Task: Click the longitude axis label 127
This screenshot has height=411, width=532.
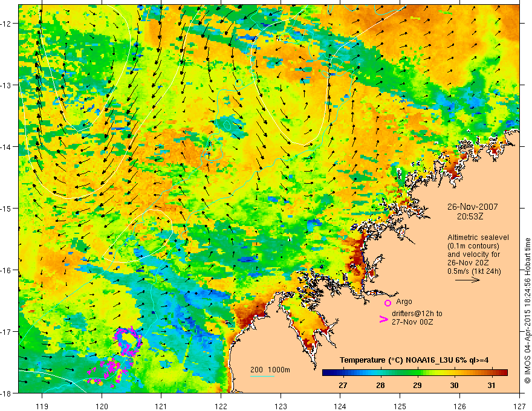Action: coord(519,406)
